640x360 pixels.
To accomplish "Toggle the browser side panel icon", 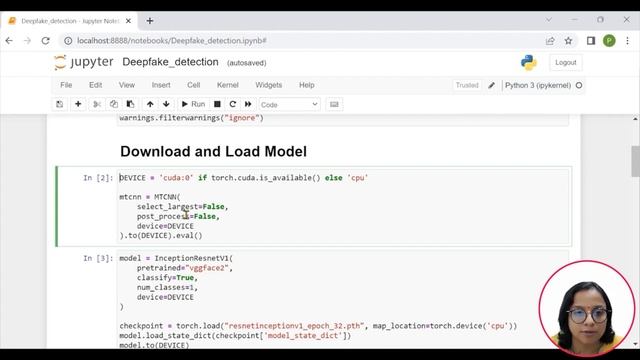I will (591, 41).
